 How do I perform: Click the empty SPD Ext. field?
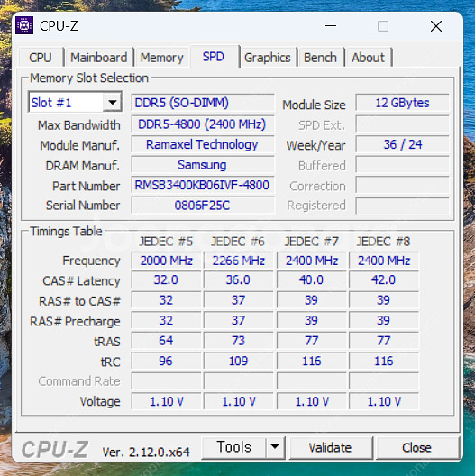click(402, 124)
